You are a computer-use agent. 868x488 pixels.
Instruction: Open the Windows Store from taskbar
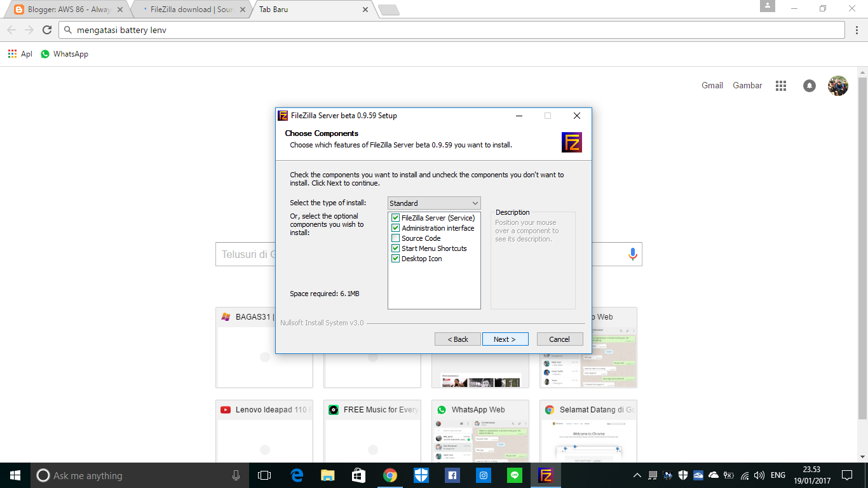tap(359, 475)
